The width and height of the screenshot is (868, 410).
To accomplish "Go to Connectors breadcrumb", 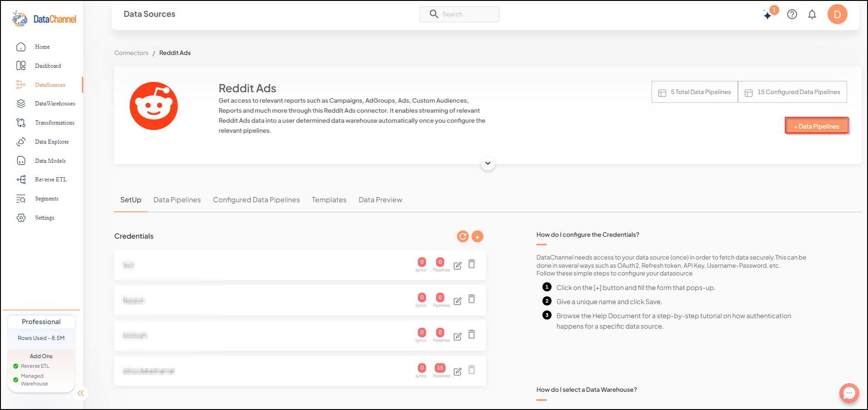I will (131, 53).
